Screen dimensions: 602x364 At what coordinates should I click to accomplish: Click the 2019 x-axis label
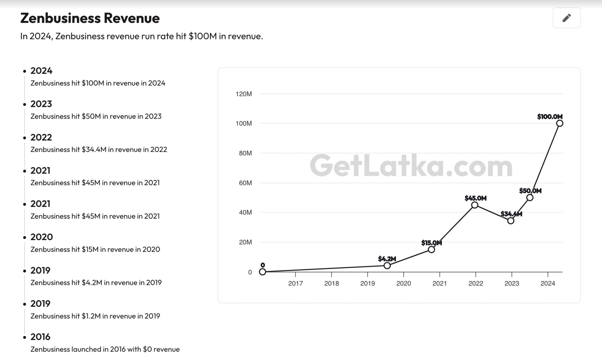[x=367, y=284]
